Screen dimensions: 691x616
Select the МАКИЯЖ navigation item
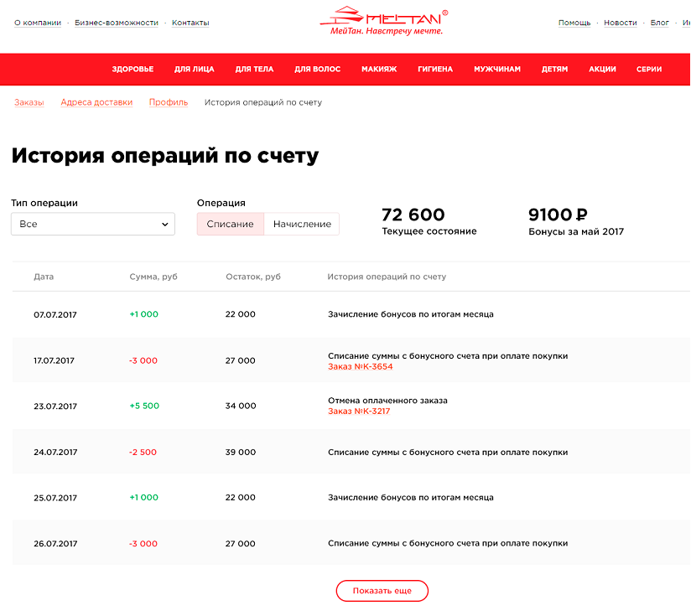[x=379, y=70]
